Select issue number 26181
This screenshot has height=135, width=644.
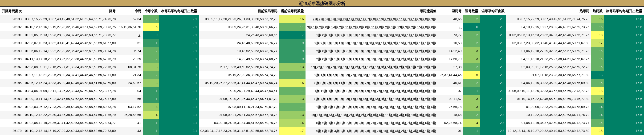[x=17, y=115]
